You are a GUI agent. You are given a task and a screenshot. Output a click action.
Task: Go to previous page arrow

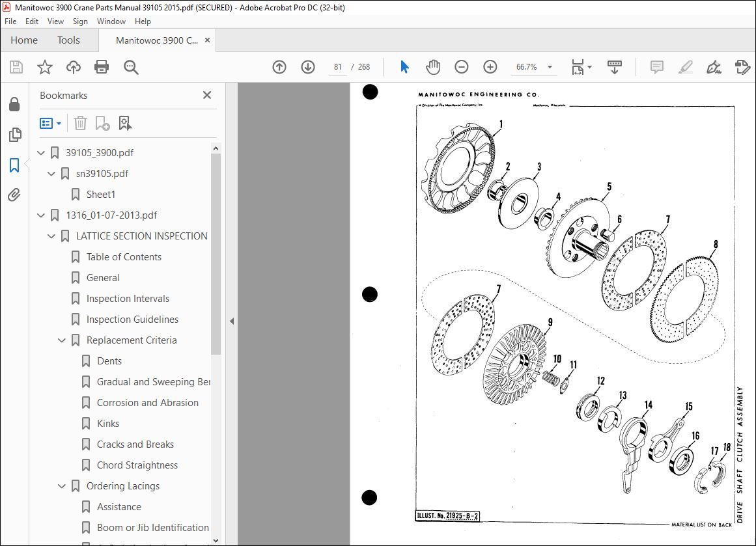pyautogui.click(x=279, y=67)
